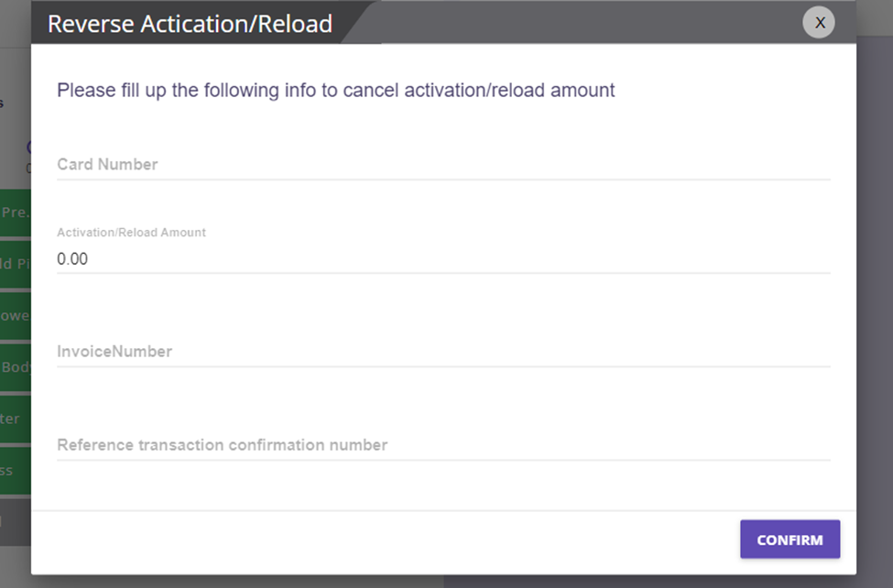
Task: Click the green "ss" button behind dialog
Action: pyautogui.click(x=16, y=470)
